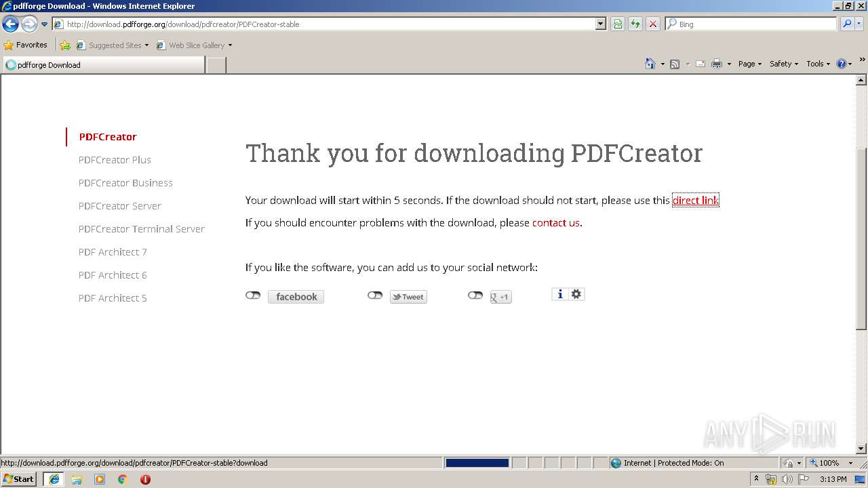868x488 pixels.
Task: Open PDFCreator Terminal Server sidebar link
Action: (141, 229)
